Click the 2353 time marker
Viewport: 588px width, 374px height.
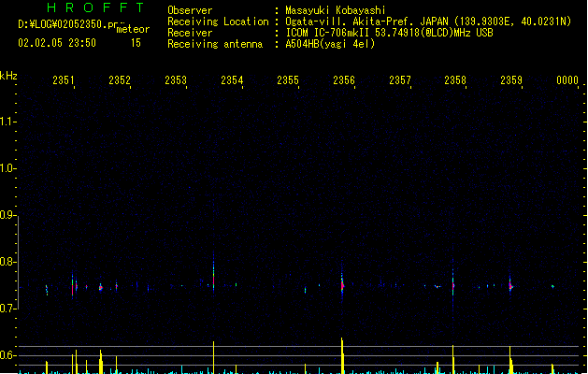[176, 80]
